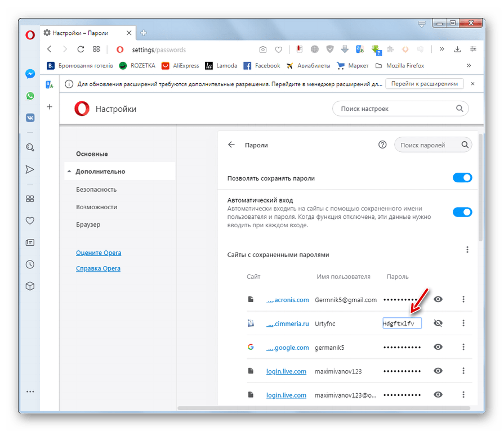Reload the settings page
The height and width of the screenshot is (432, 504).
[81, 49]
